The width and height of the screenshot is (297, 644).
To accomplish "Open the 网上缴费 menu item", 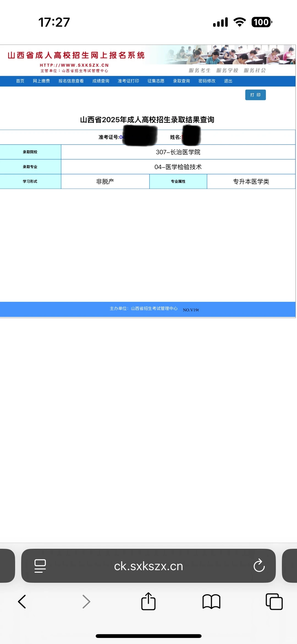I will (x=41, y=81).
